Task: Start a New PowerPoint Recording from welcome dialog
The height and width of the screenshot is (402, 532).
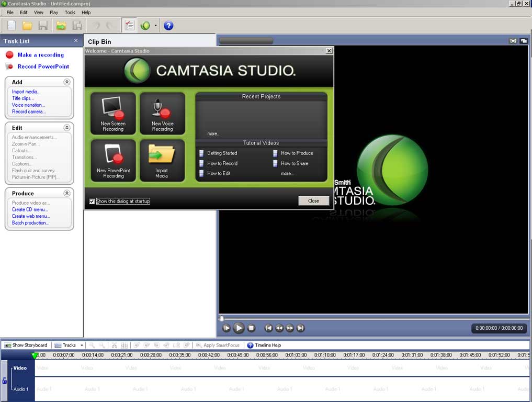Action: (113, 161)
